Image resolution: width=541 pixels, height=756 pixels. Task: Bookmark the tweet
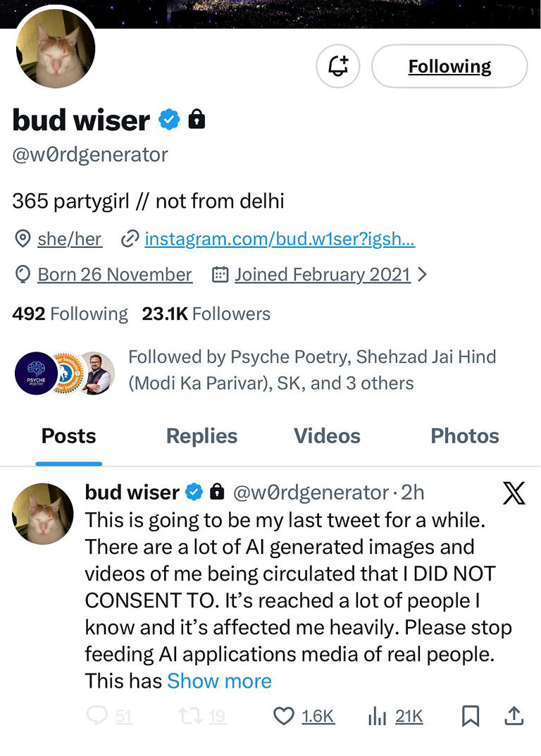(x=470, y=717)
